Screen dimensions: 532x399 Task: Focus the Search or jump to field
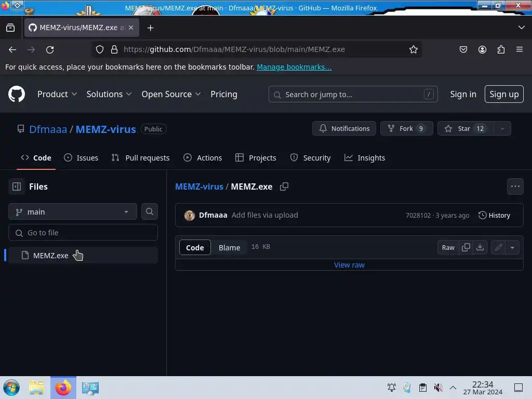point(353,94)
